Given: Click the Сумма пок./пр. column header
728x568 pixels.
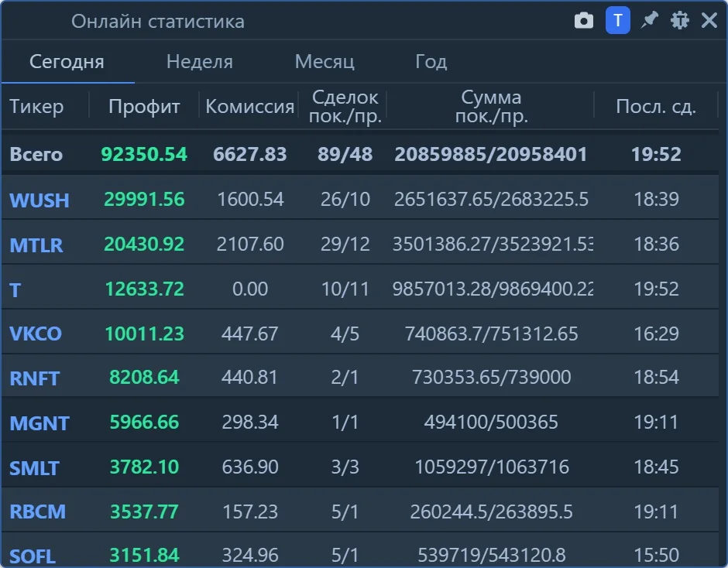Looking at the screenshot, I should (491, 106).
